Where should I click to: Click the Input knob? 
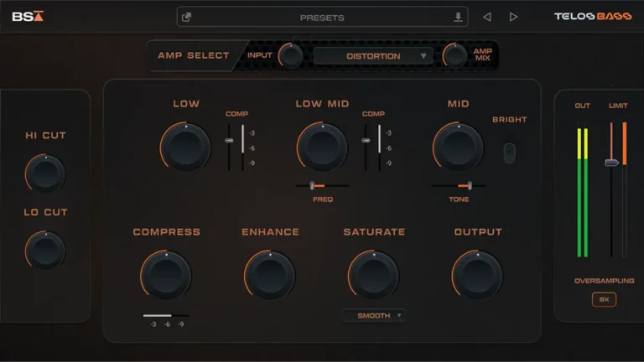pos(290,56)
